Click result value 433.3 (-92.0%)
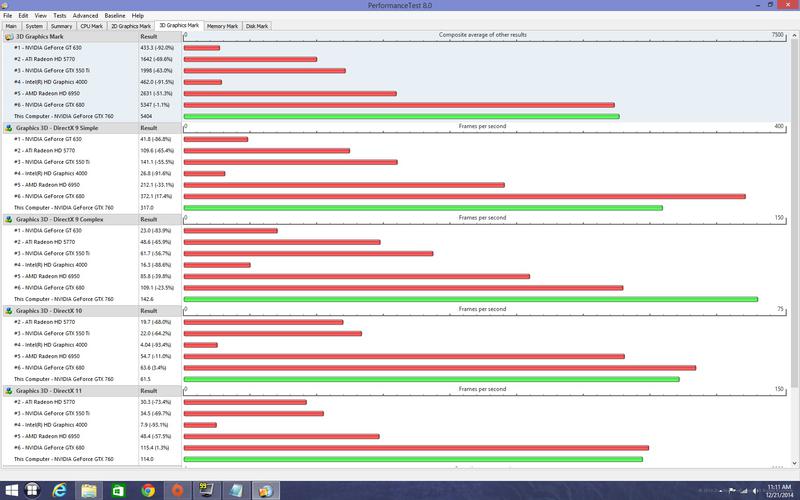The width and height of the screenshot is (800, 500). 157,48
